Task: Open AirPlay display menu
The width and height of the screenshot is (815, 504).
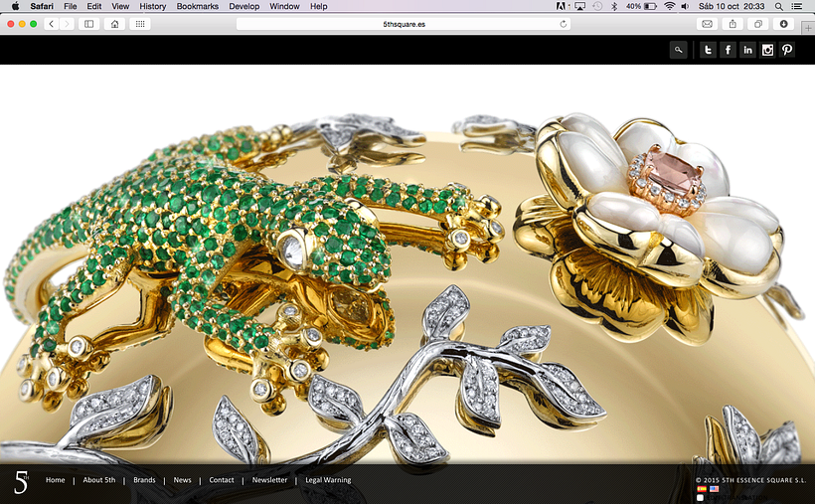Action: (x=579, y=6)
